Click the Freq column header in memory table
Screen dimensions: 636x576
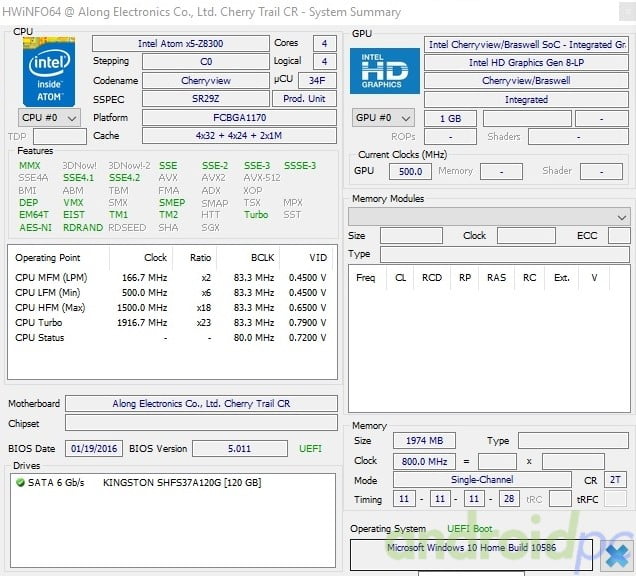click(x=366, y=278)
